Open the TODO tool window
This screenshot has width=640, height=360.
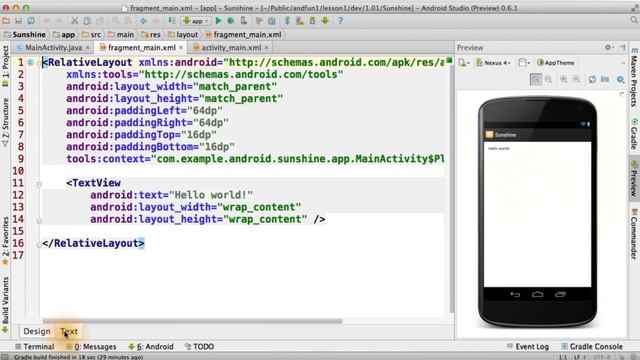pyautogui.click(x=199, y=347)
